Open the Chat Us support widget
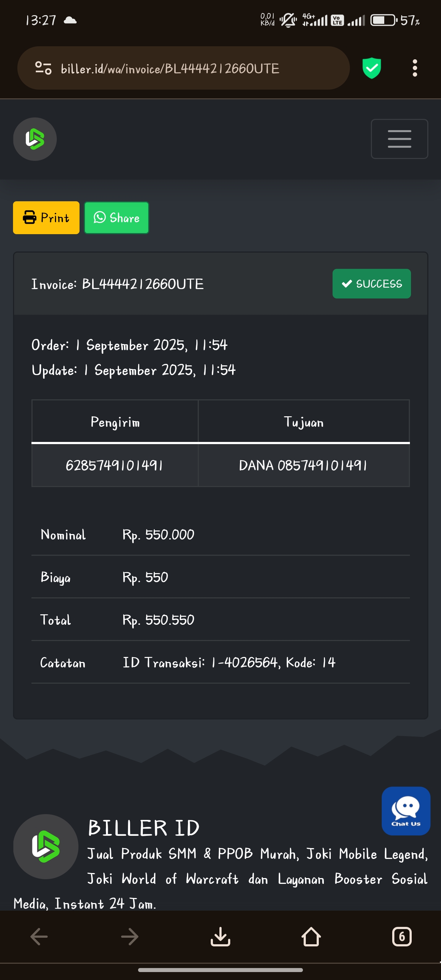Screen dimensions: 441x980 coord(406,811)
